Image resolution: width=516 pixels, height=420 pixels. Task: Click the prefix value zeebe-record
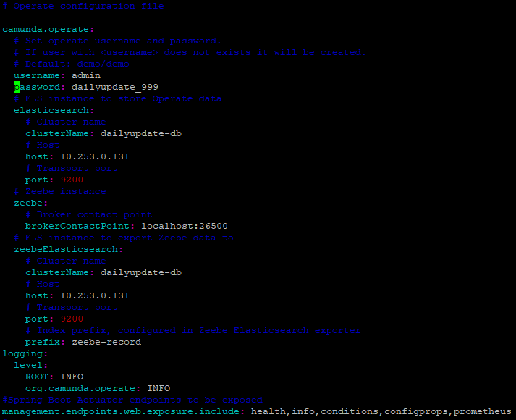pyautogui.click(x=106, y=342)
